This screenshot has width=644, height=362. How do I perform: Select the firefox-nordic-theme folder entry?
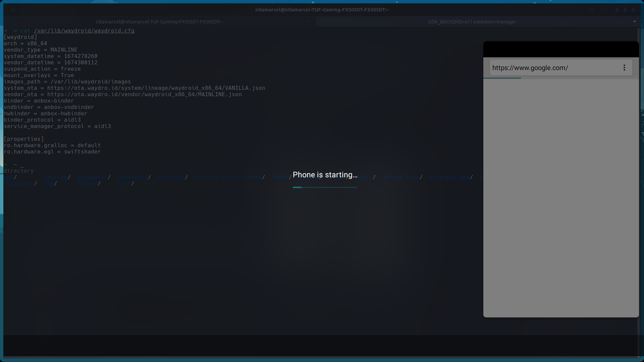(x=229, y=177)
